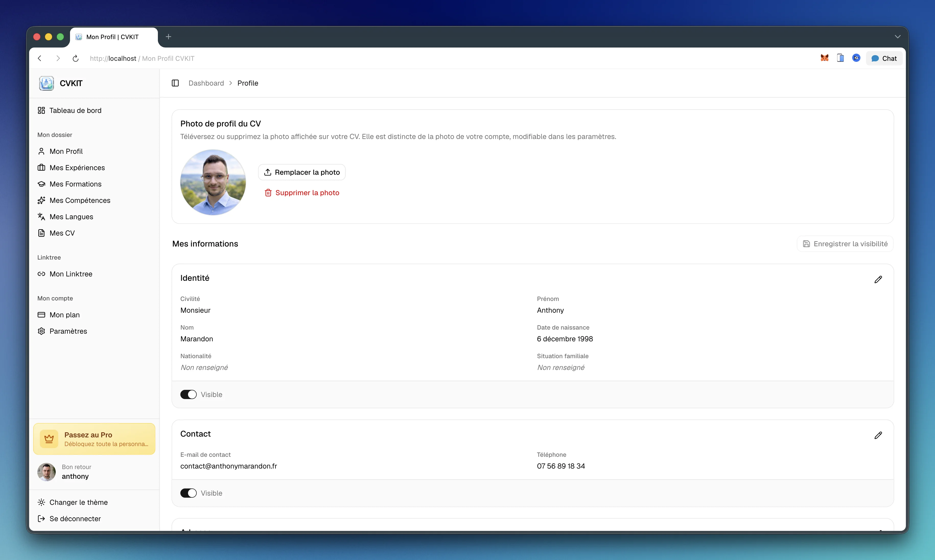Image resolution: width=935 pixels, height=560 pixels.
Task: Click Enregistrer la visibilité button
Action: [845, 244]
